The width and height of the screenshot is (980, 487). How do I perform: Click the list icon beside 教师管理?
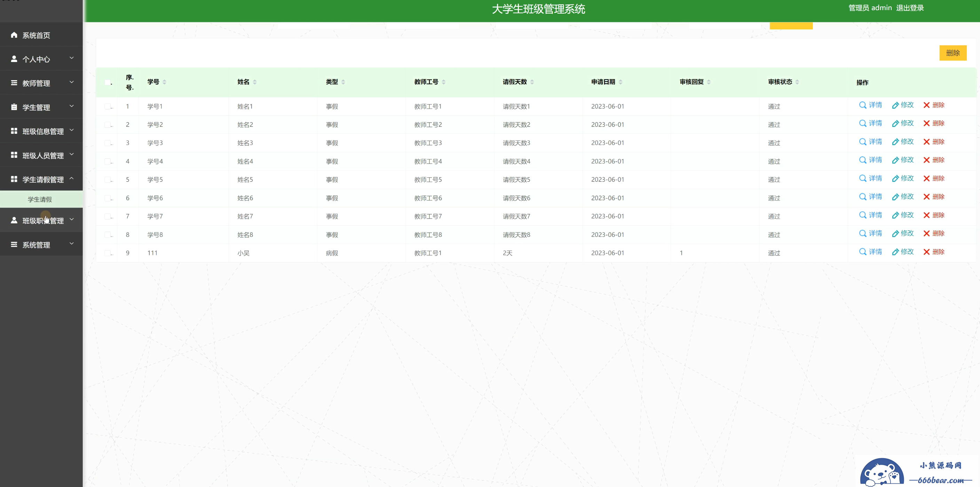coord(14,83)
